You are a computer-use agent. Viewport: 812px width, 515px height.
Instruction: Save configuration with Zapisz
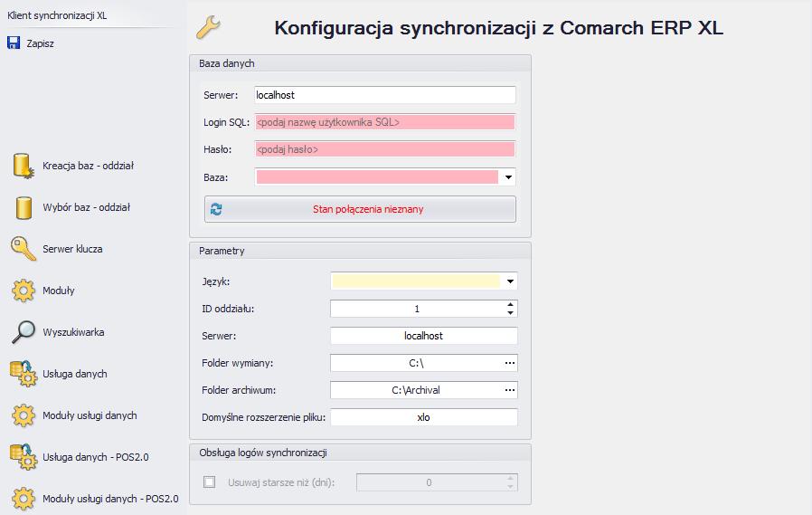pos(40,43)
